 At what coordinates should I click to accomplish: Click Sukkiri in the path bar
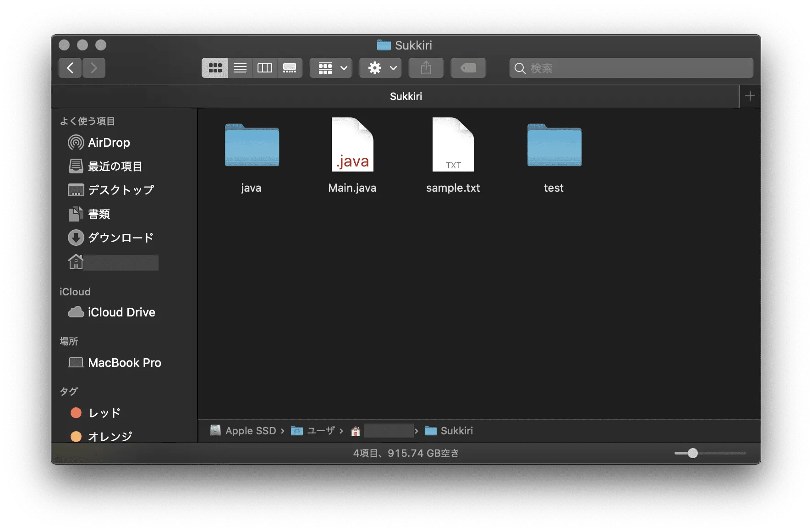click(x=449, y=431)
